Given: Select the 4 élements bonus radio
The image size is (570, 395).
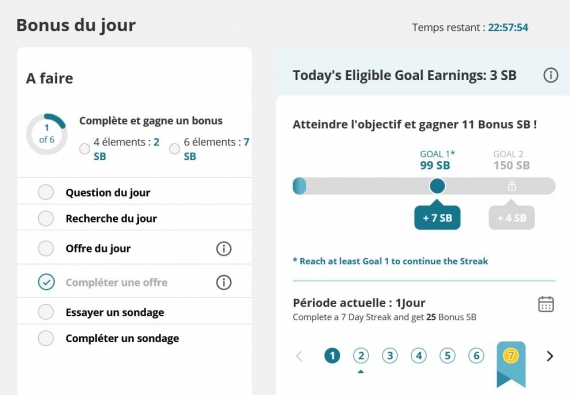Looking at the screenshot, I should tap(84, 149).
